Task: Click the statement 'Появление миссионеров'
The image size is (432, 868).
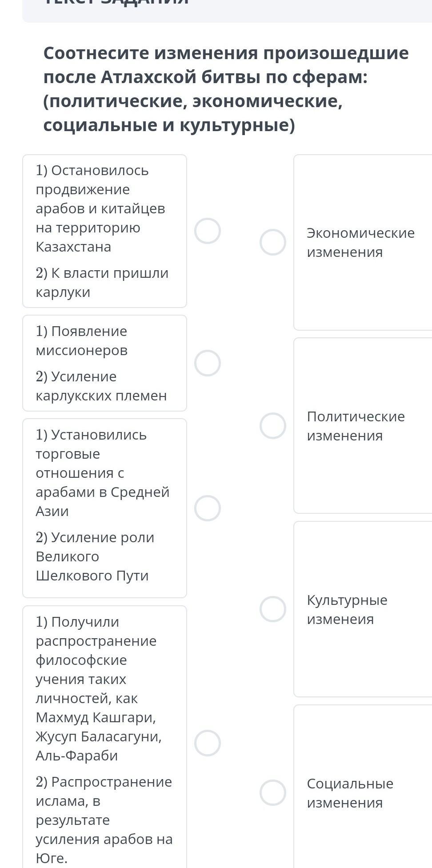Action: pyautogui.click(x=81, y=340)
